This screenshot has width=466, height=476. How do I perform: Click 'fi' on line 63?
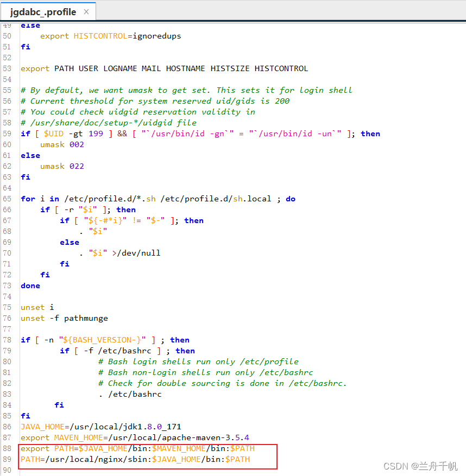[26, 177]
